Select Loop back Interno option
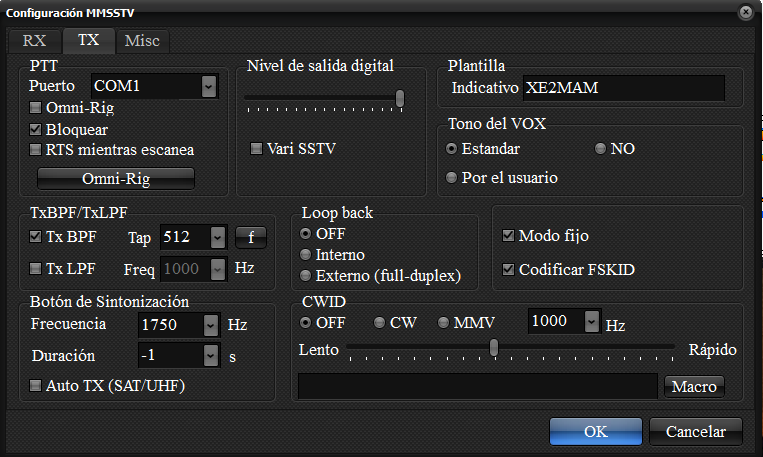 point(306,255)
